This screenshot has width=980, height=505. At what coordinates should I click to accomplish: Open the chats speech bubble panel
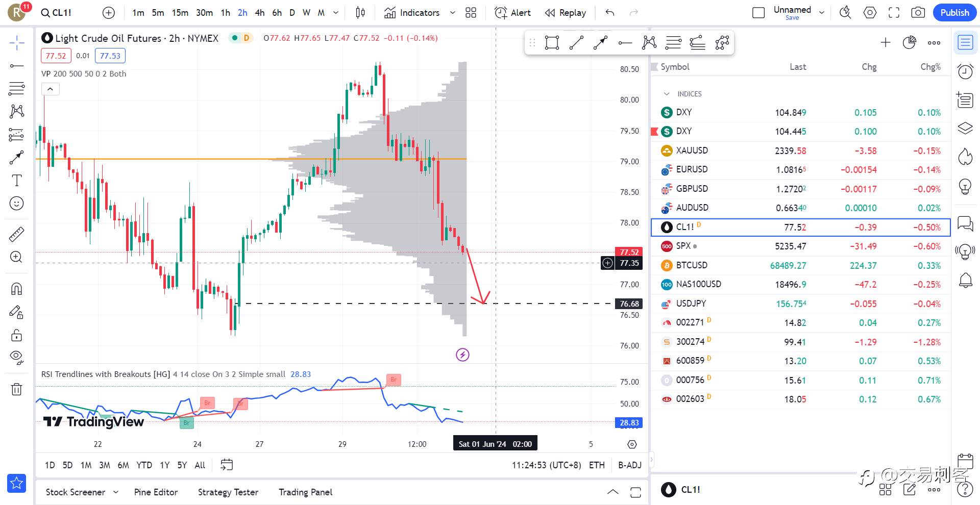point(965,223)
